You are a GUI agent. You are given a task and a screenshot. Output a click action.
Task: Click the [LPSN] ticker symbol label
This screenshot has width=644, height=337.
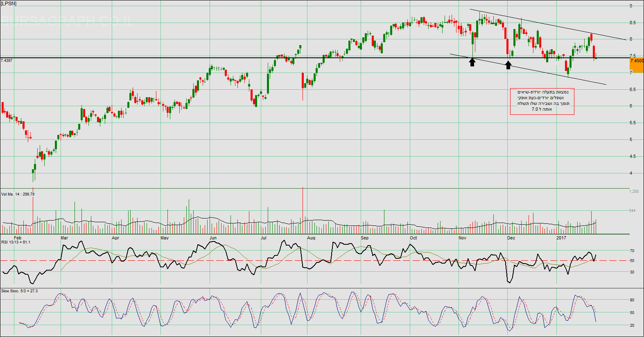pyautogui.click(x=9, y=3)
